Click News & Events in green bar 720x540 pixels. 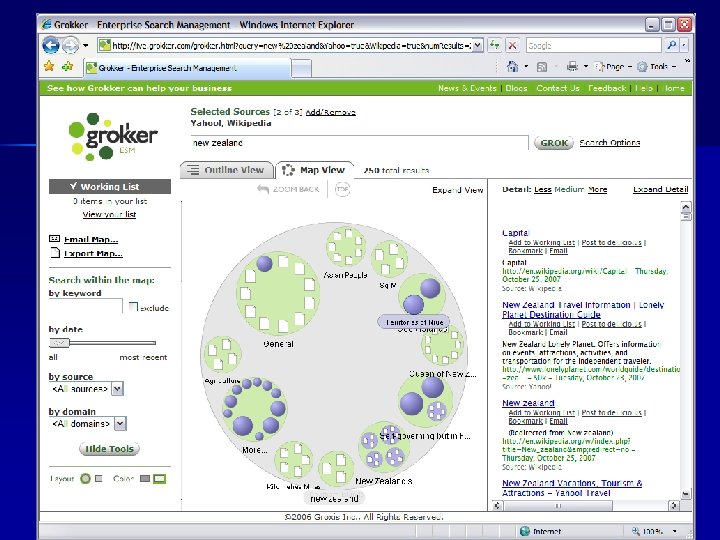(467, 88)
